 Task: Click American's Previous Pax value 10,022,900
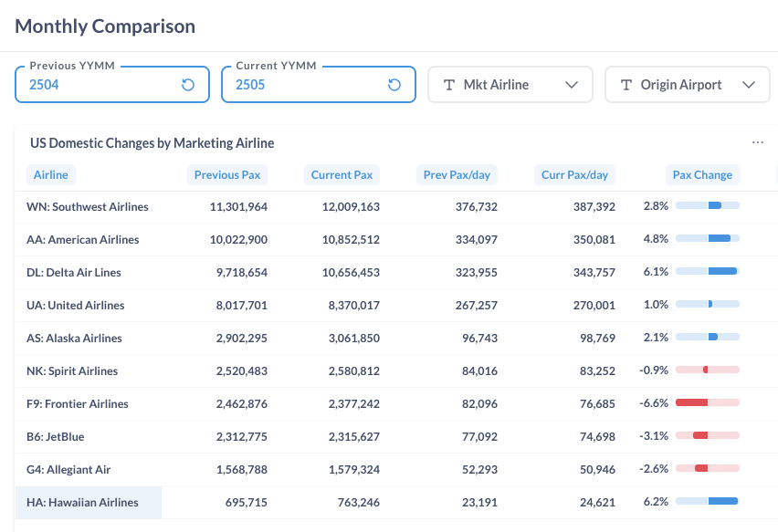click(x=238, y=239)
